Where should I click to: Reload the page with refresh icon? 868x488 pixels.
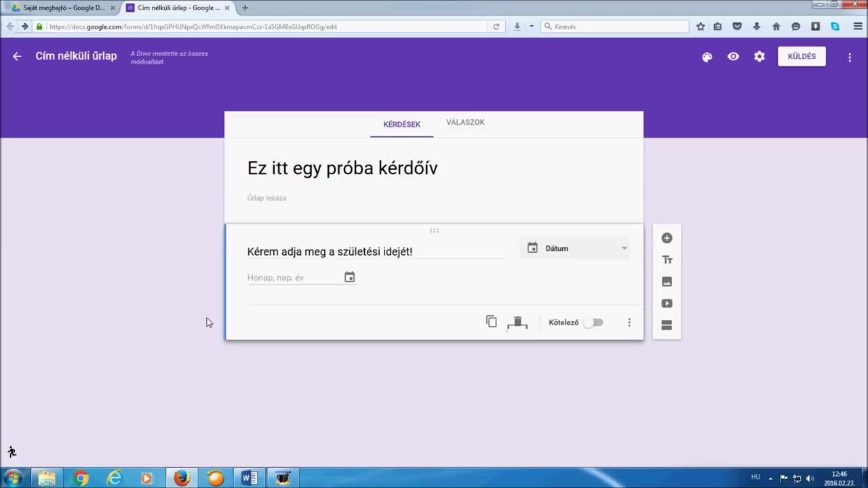(x=496, y=26)
